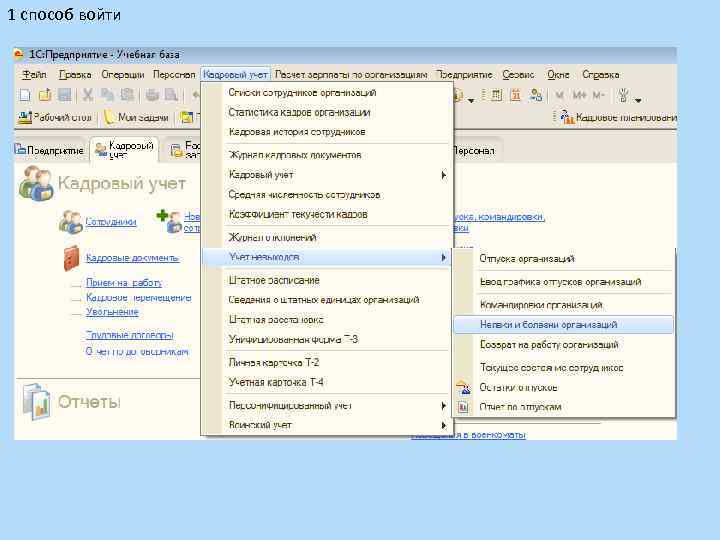Click the Кадровые документы folder icon
720x540 pixels.
pos(72,258)
